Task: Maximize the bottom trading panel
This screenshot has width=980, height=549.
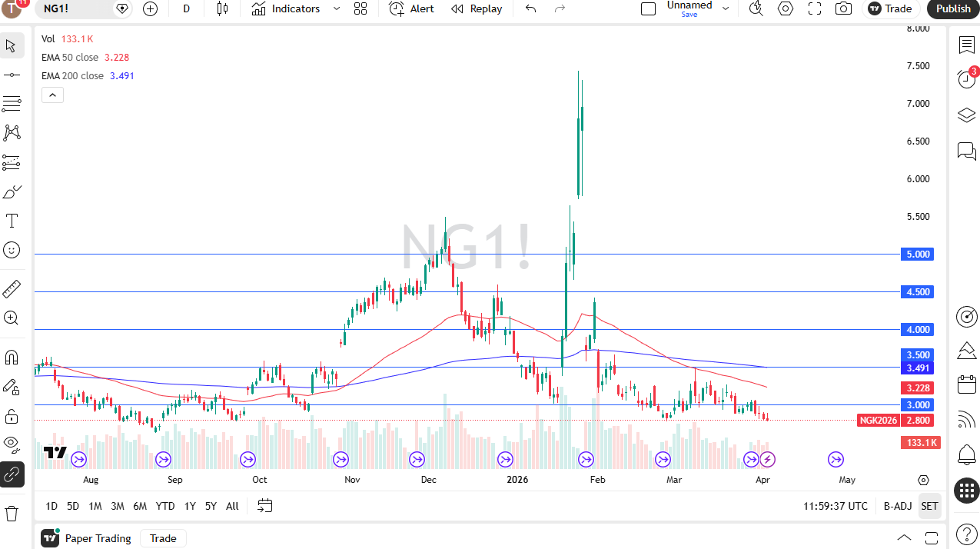Action: tap(932, 538)
